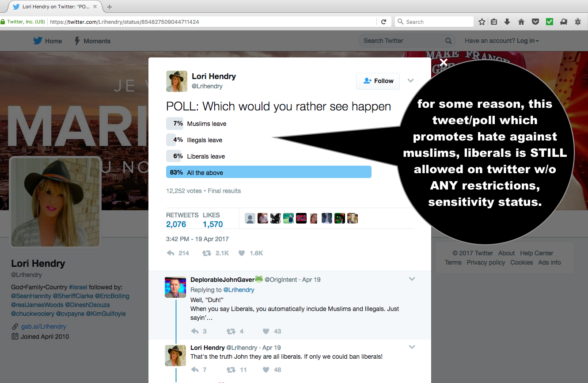Reply to DeplorableJohnGaver's tweet with 3 replies
This screenshot has width=588, height=383.
point(195,331)
